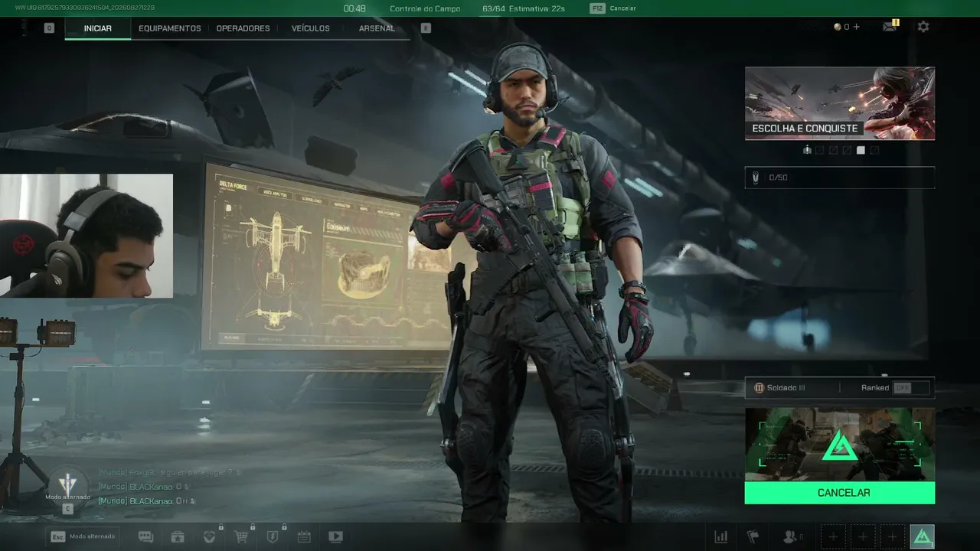The width and height of the screenshot is (980, 551).
Task: Open the video replay play icon
Action: tap(335, 537)
